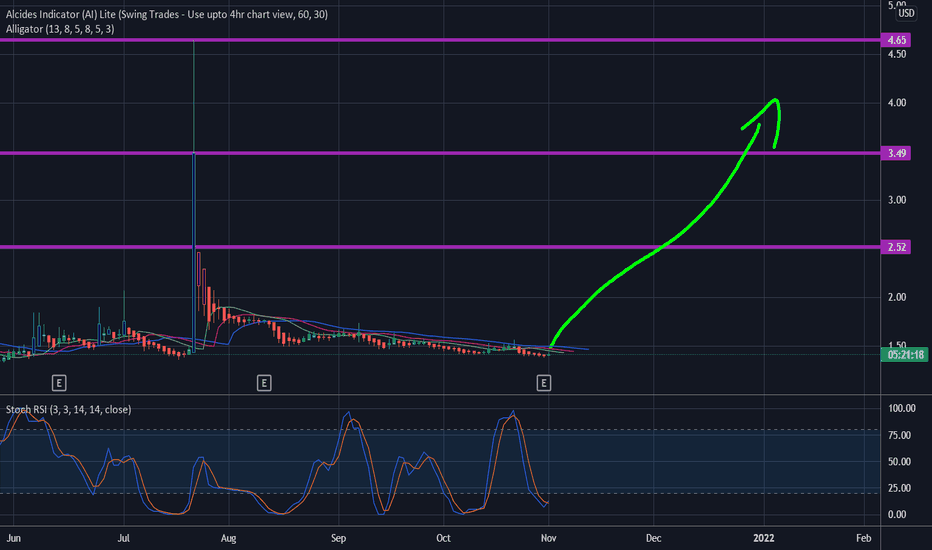Click the 3.00 price axis value

tap(897, 200)
